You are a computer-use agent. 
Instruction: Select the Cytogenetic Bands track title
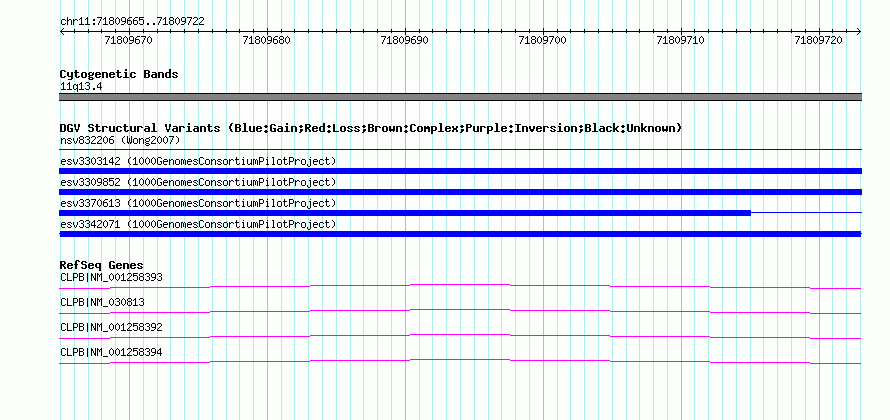point(119,74)
